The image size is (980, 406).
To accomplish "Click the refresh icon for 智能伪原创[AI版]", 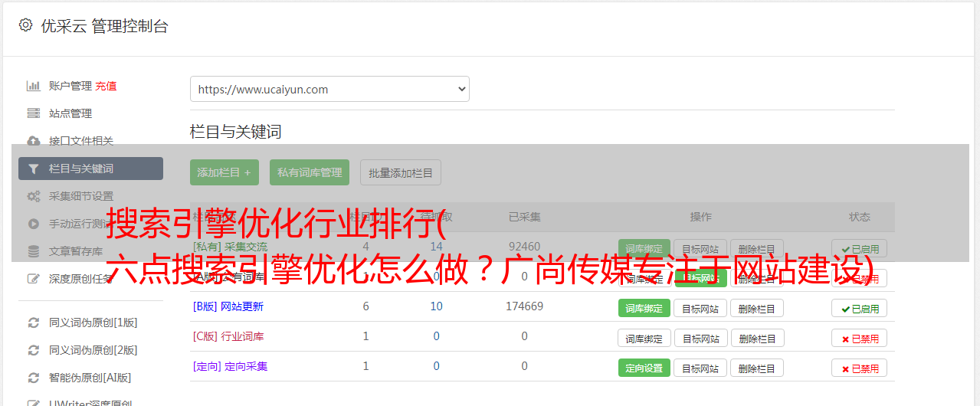I will [33, 378].
